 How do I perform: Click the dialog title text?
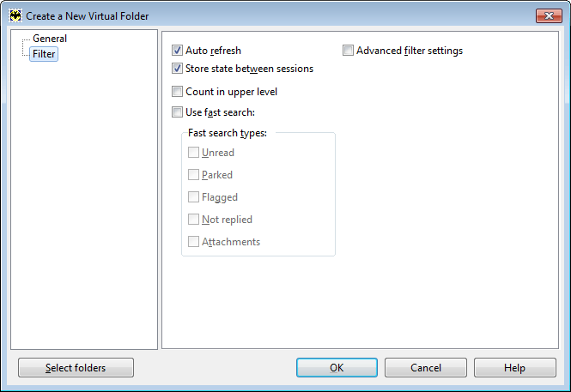coord(88,16)
